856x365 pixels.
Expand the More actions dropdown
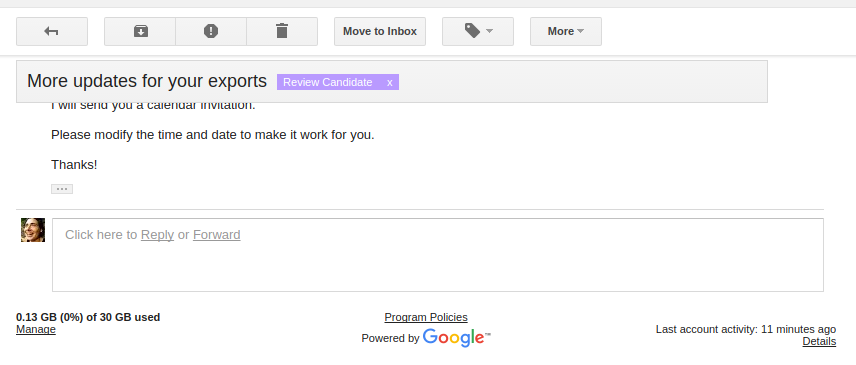tap(566, 31)
